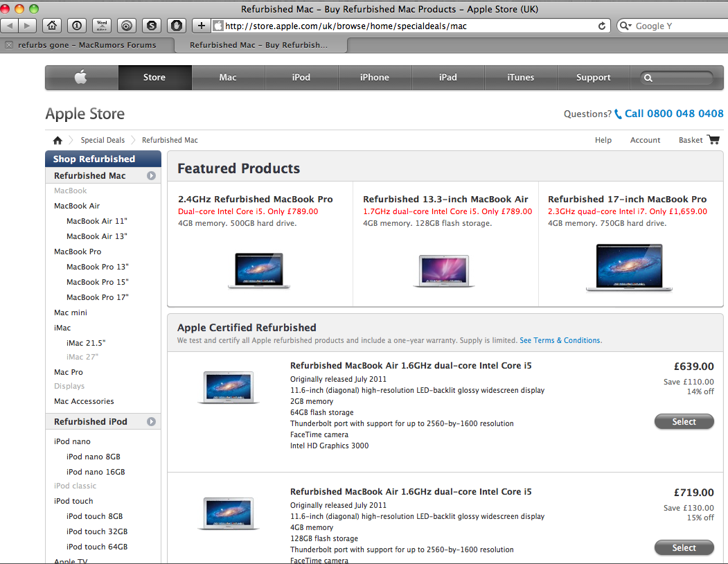This screenshot has width=728, height=564.
Task: Select MacBook Air 13" in the sidebar
Action: [x=96, y=236]
